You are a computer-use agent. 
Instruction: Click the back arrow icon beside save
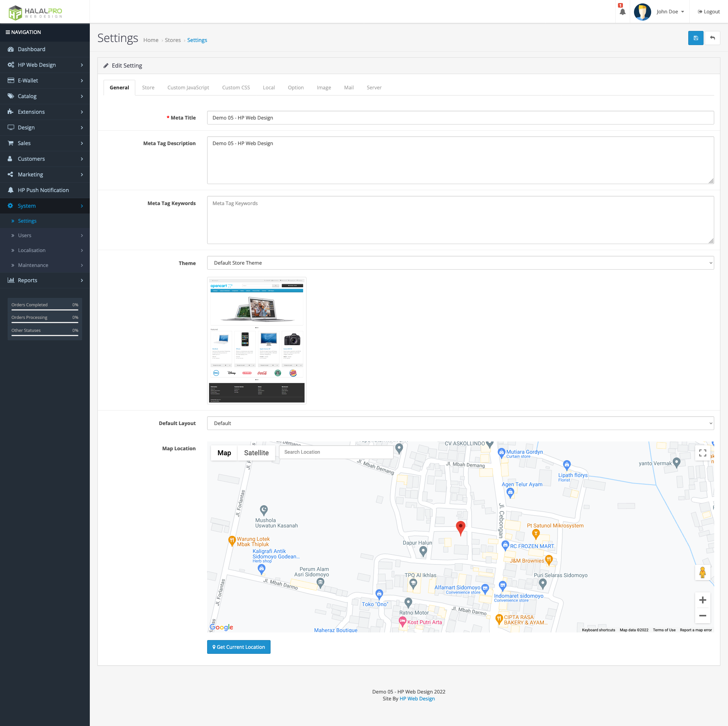coord(712,38)
